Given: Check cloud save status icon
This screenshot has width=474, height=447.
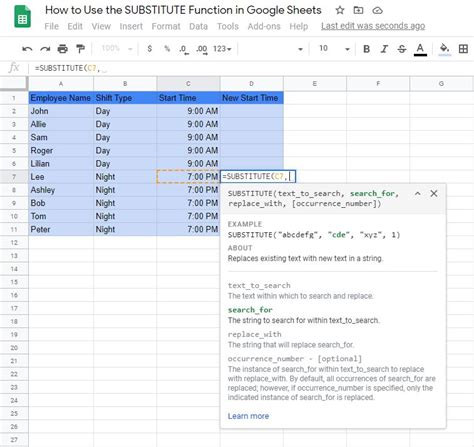Looking at the screenshot, I should pyautogui.click(x=377, y=11).
